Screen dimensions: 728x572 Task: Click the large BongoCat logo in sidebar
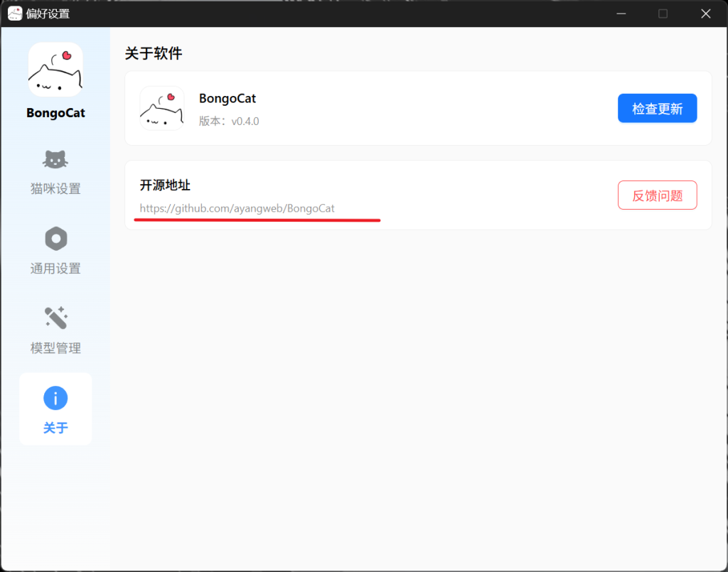[x=55, y=70]
